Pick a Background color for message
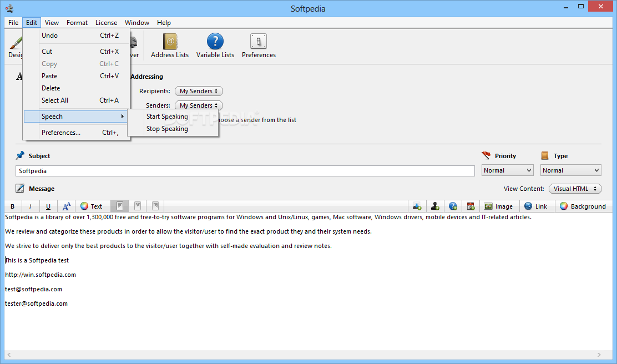The width and height of the screenshot is (617, 364). (583, 206)
